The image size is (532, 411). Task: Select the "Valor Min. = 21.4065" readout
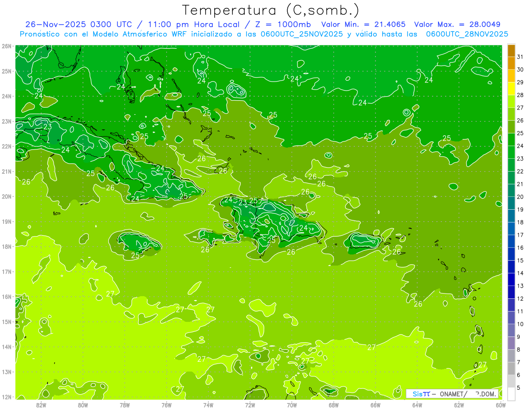[x=364, y=24]
